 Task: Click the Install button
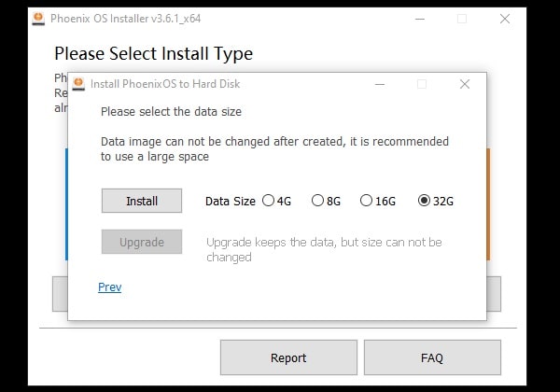click(x=142, y=201)
